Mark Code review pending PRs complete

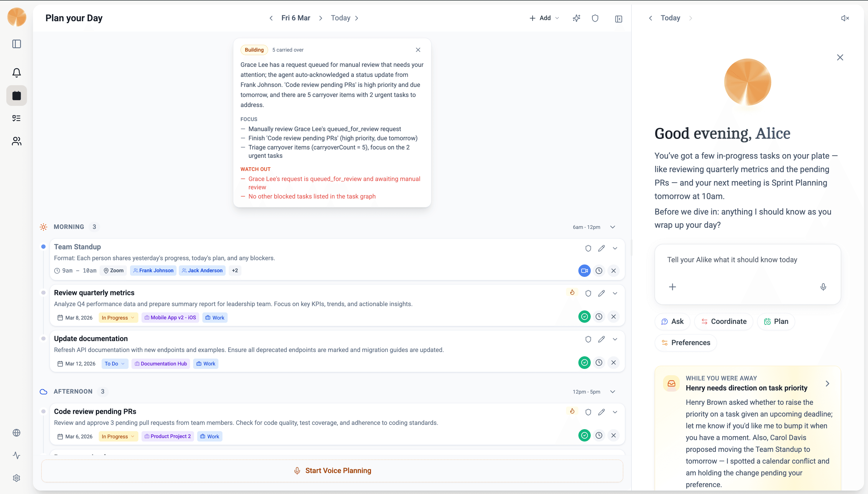584,436
